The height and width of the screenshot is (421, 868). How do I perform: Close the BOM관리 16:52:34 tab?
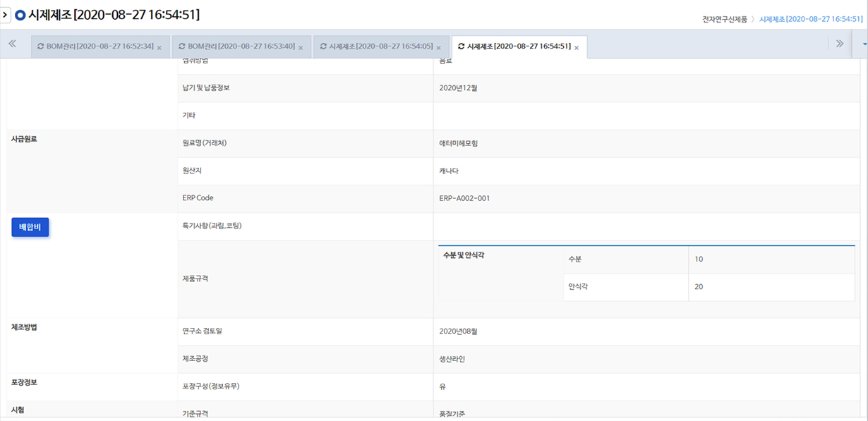pos(159,48)
